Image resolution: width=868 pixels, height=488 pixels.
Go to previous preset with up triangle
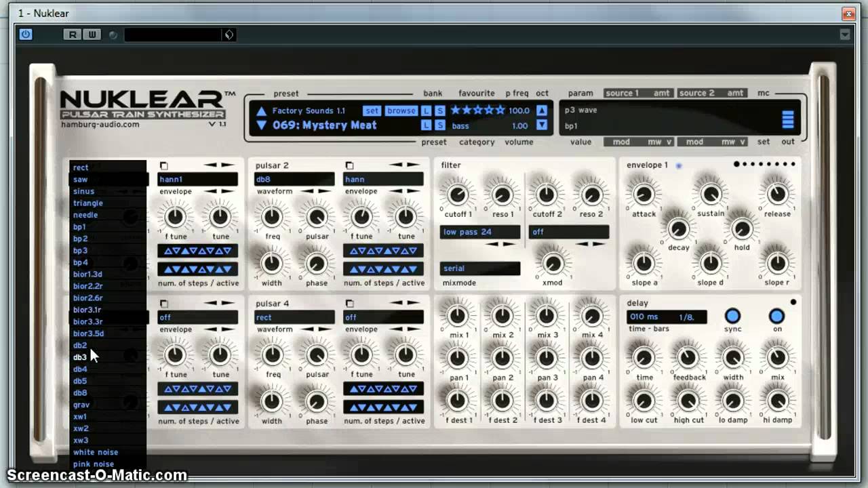pos(261,111)
